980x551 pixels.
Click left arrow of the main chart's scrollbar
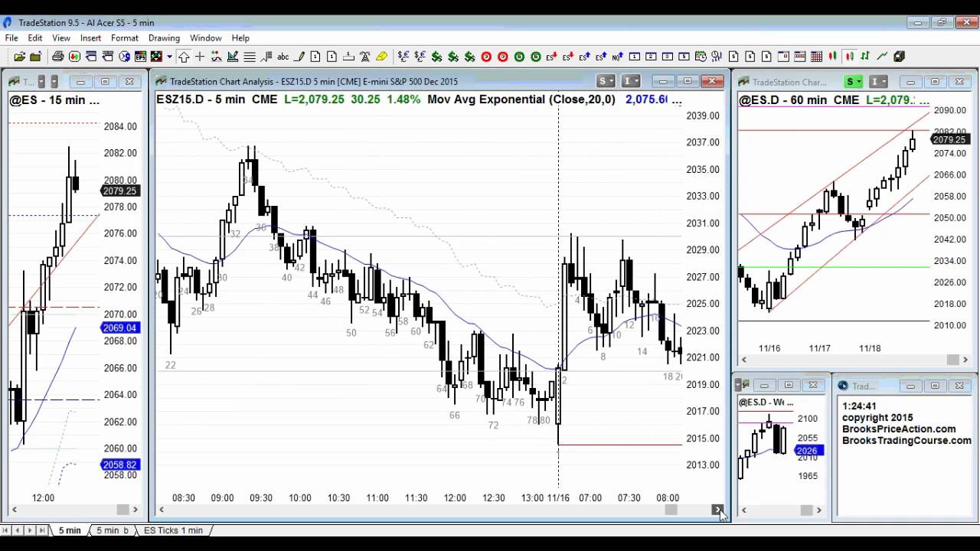161,510
